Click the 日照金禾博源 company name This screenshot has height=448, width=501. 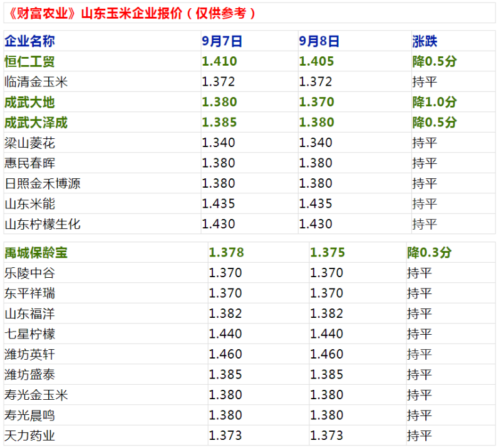(42, 183)
